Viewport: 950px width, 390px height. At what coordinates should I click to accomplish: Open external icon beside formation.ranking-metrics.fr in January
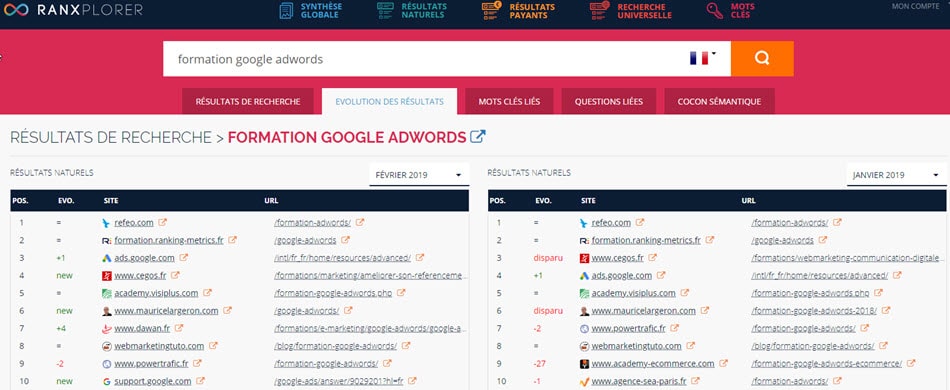point(709,240)
